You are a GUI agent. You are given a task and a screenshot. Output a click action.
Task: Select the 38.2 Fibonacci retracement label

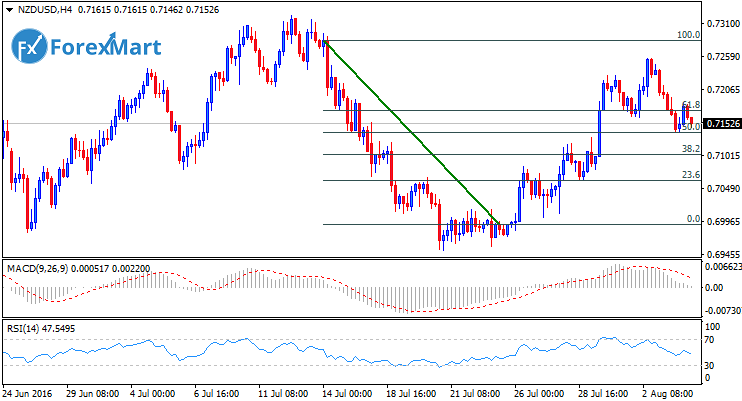[x=689, y=148]
